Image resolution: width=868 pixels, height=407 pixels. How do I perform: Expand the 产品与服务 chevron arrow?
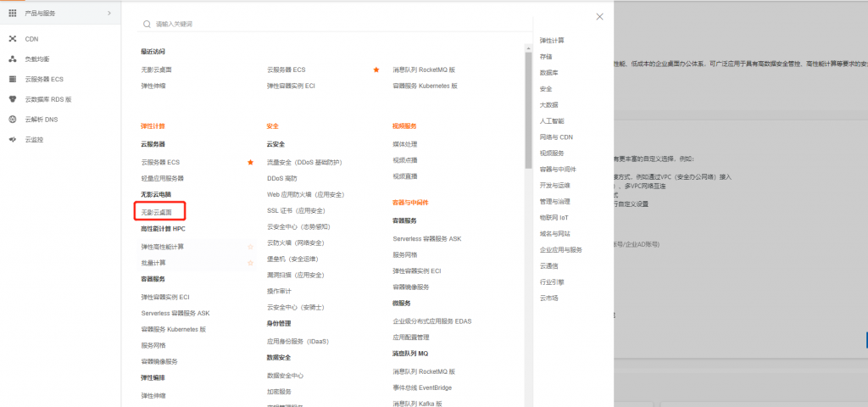click(109, 13)
